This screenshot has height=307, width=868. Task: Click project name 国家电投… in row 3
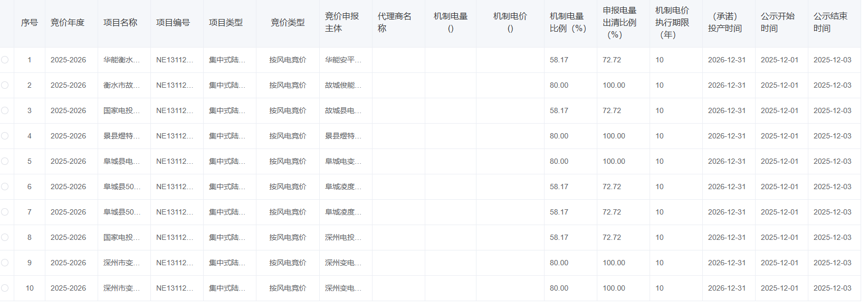(x=121, y=110)
